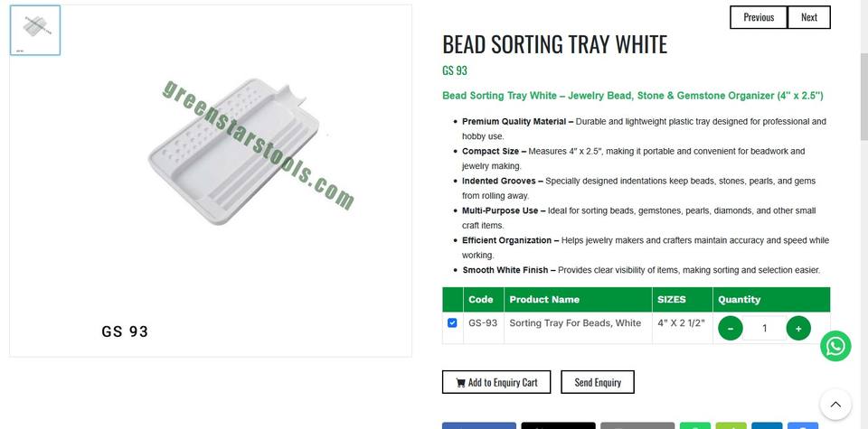
Task: Click the SIZES column header
Action: 672,299
